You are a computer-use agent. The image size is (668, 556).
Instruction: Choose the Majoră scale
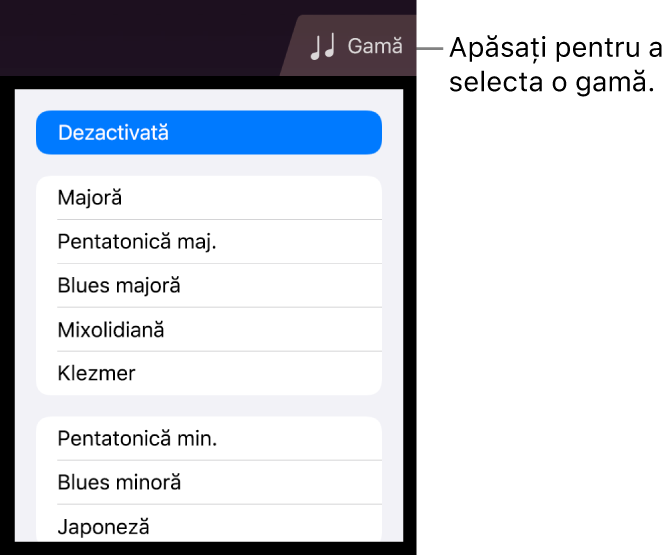[208, 198]
